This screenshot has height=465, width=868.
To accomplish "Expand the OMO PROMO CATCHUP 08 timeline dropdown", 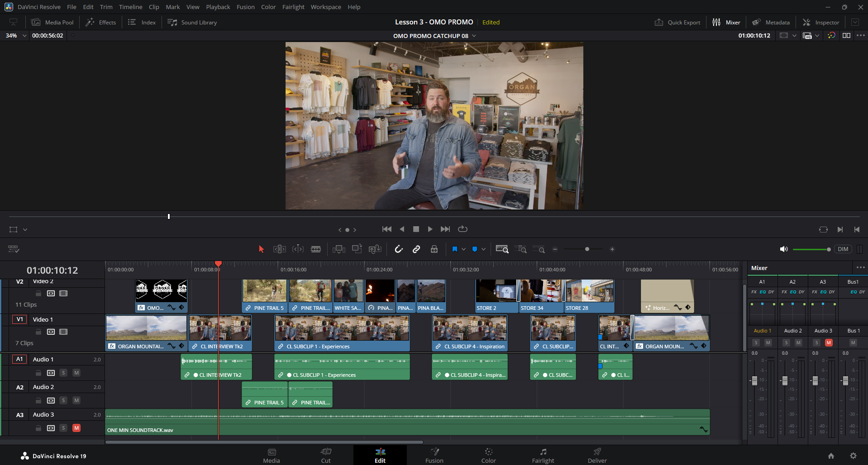I will click(x=474, y=36).
